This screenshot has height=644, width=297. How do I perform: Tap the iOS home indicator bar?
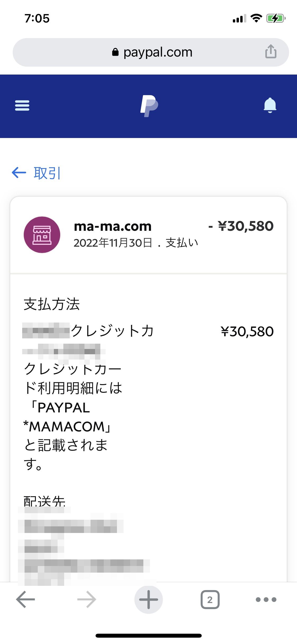pyautogui.click(x=148, y=636)
